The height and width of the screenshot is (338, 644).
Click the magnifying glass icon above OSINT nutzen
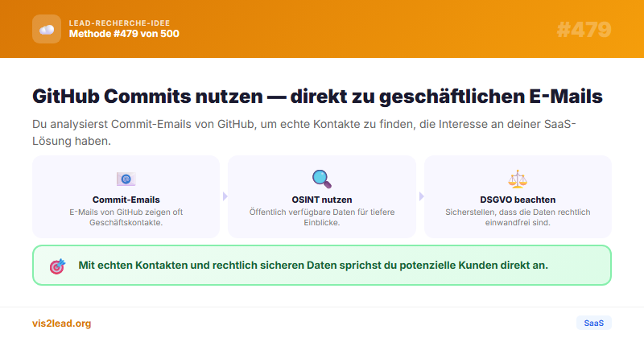click(321, 179)
